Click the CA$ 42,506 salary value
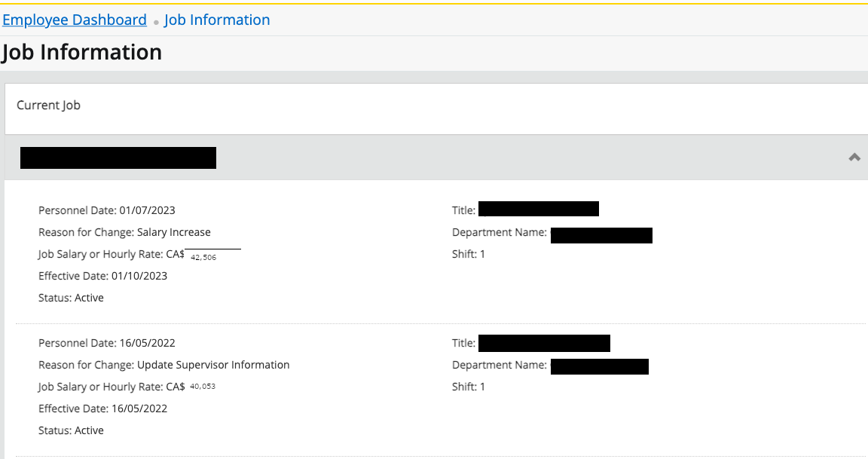Screen dimensions: 868x459 (203, 257)
